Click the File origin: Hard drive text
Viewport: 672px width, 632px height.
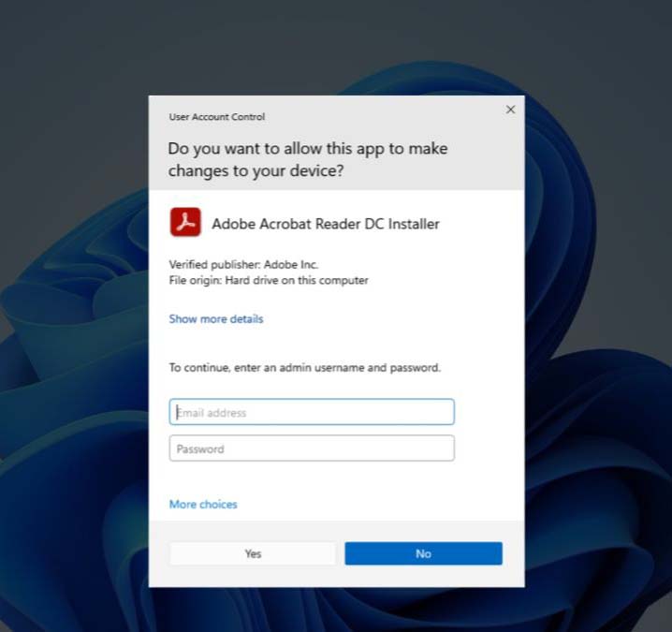(269, 280)
